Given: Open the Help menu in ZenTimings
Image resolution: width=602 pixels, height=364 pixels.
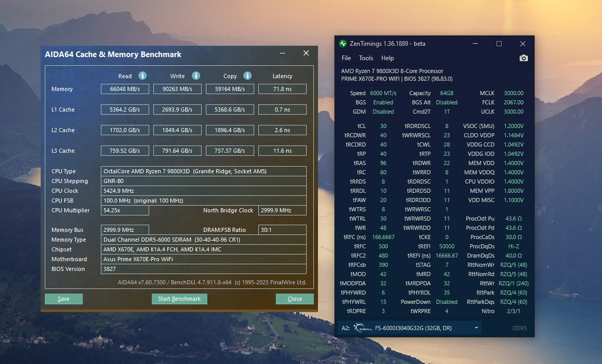Looking at the screenshot, I should coord(387,58).
